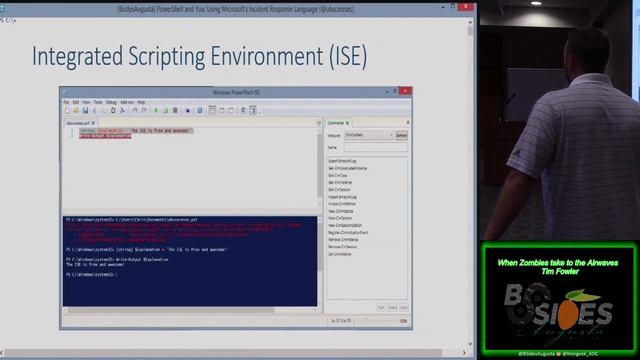
Task: Click the Run button in Commands pane
Action: [381, 307]
